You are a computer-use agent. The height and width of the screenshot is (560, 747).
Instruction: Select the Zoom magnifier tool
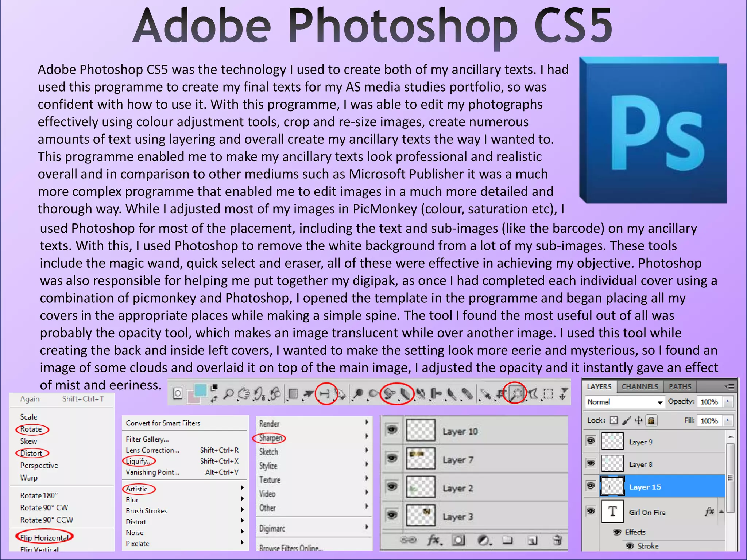pos(229,394)
